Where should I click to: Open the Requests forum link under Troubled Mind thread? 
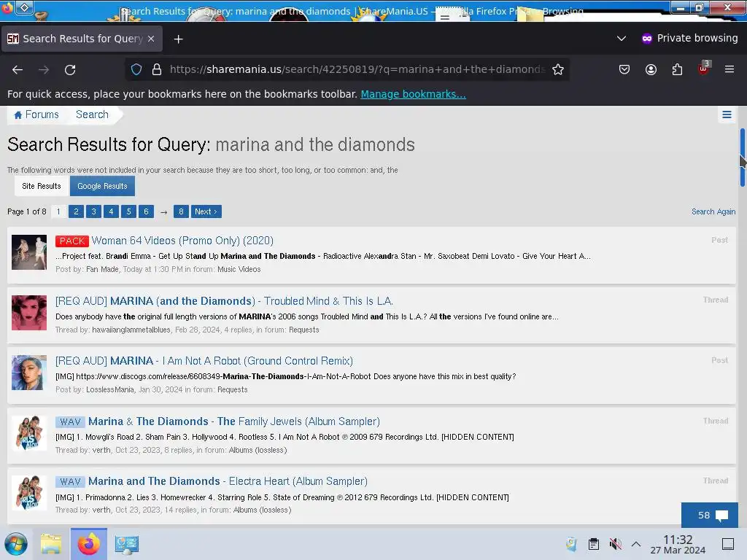pyautogui.click(x=304, y=330)
